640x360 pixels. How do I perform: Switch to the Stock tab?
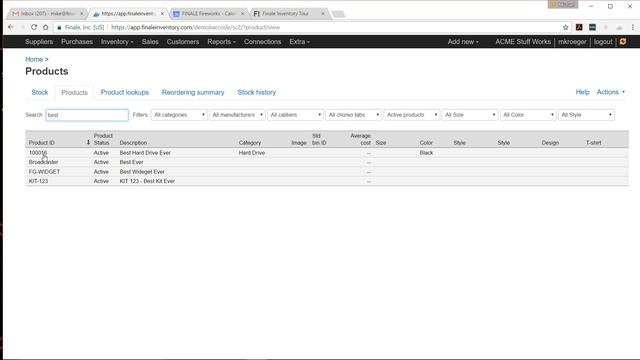click(40, 92)
